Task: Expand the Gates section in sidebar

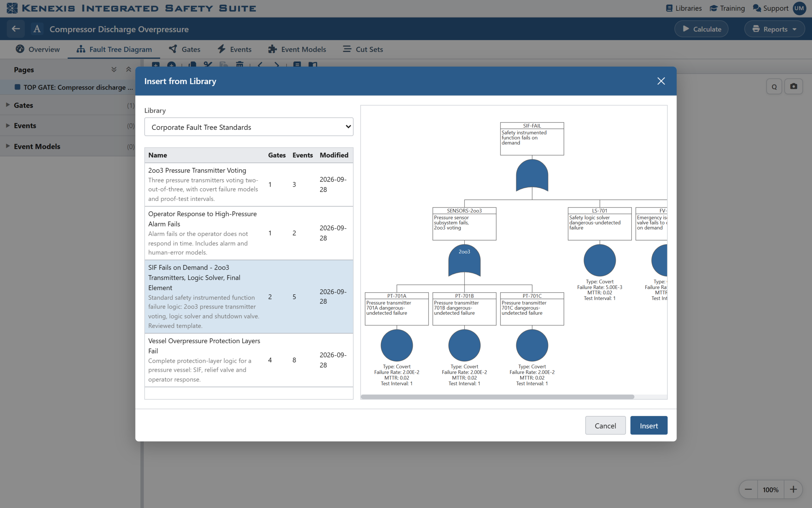Action: click(8, 105)
